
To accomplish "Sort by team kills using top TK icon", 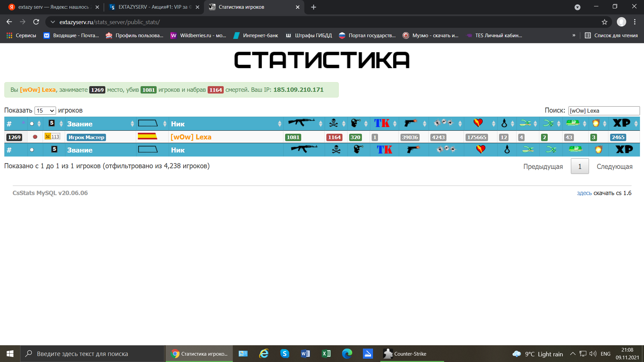I will click(x=382, y=123).
